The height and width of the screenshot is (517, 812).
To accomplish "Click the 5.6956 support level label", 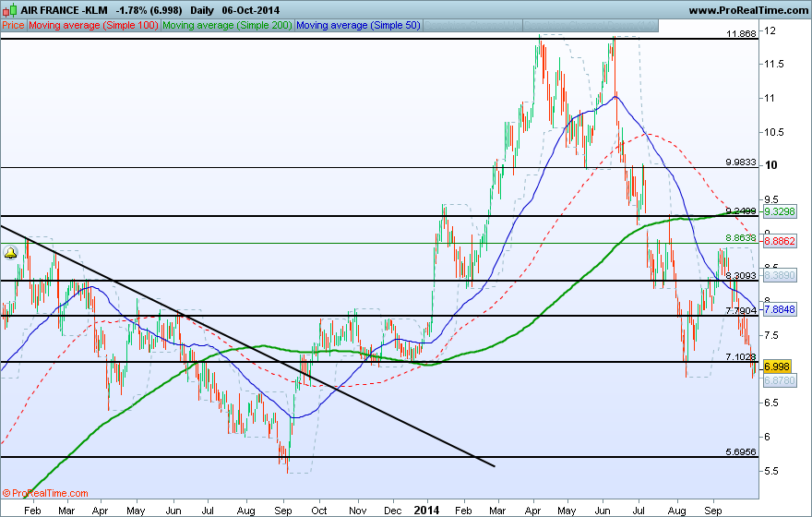I will [x=741, y=451].
